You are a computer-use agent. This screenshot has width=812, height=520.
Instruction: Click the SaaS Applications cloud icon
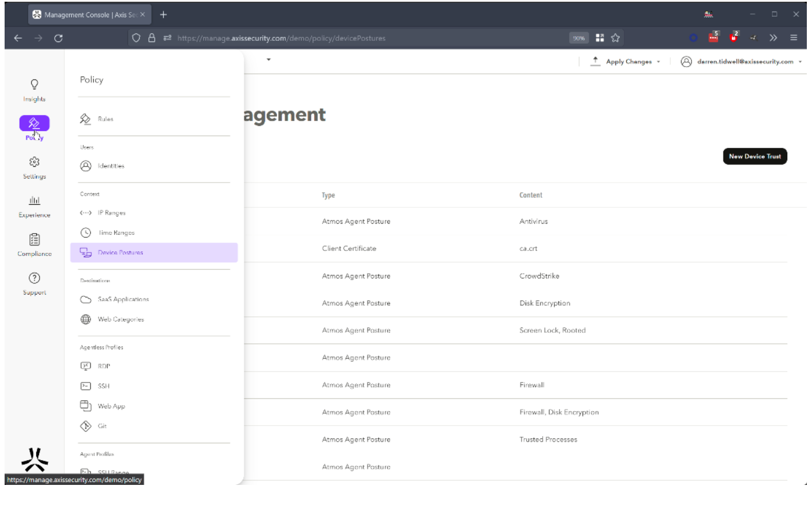[86, 300]
